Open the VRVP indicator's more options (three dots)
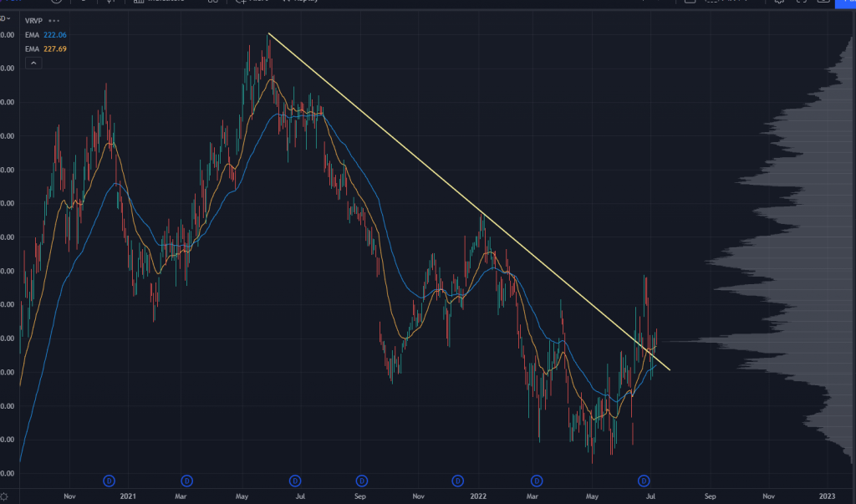The width and height of the screenshot is (856, 504). [x=53, y=21]
